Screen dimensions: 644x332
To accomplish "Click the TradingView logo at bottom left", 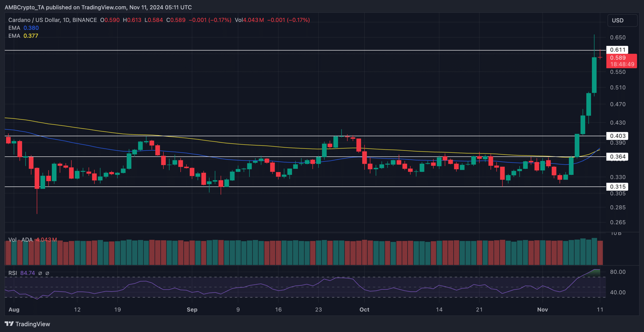I will pos(27,324).
